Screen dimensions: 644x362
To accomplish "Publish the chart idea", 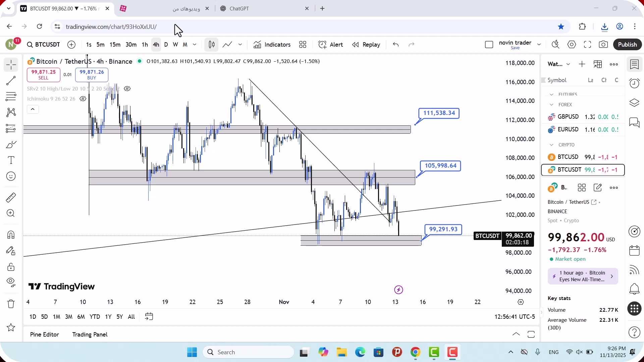I will 628,45.
